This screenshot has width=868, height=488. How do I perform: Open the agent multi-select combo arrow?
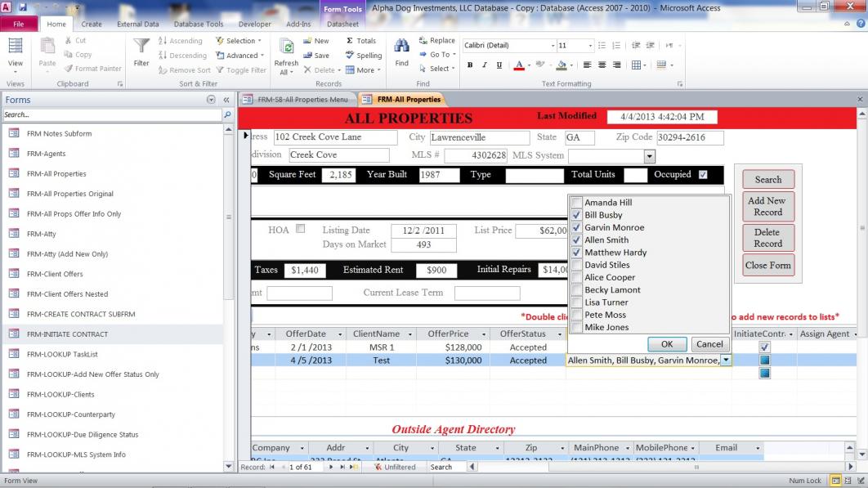click(726, 360)
